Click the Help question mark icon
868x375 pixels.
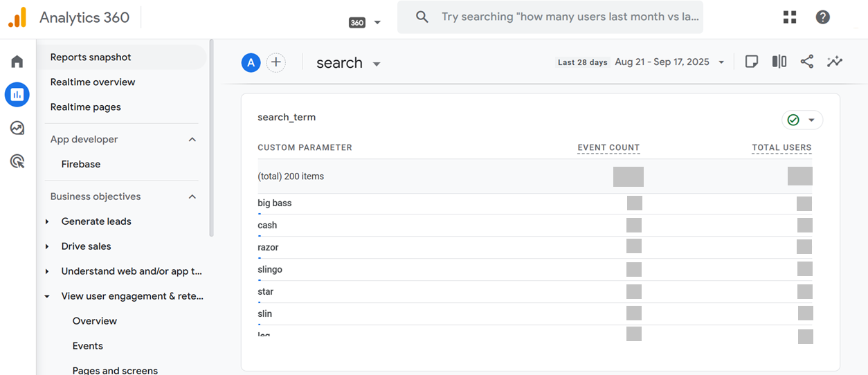[822, 17]
